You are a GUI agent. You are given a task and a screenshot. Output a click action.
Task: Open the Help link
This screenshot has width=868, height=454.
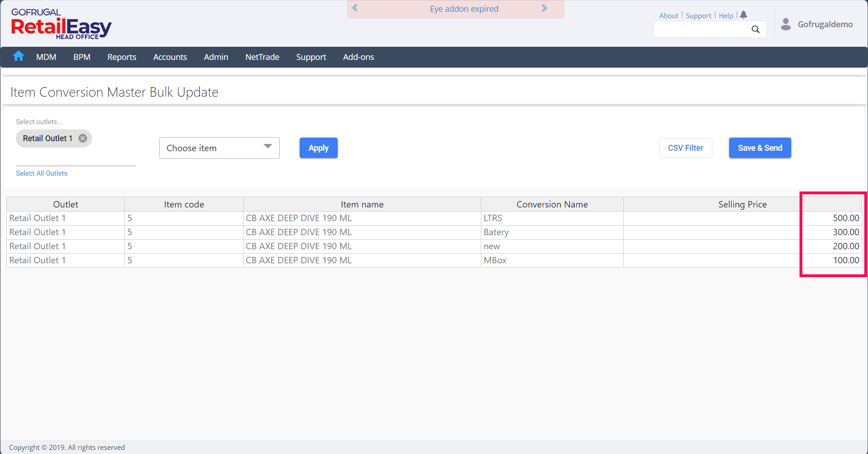(726, 15)
